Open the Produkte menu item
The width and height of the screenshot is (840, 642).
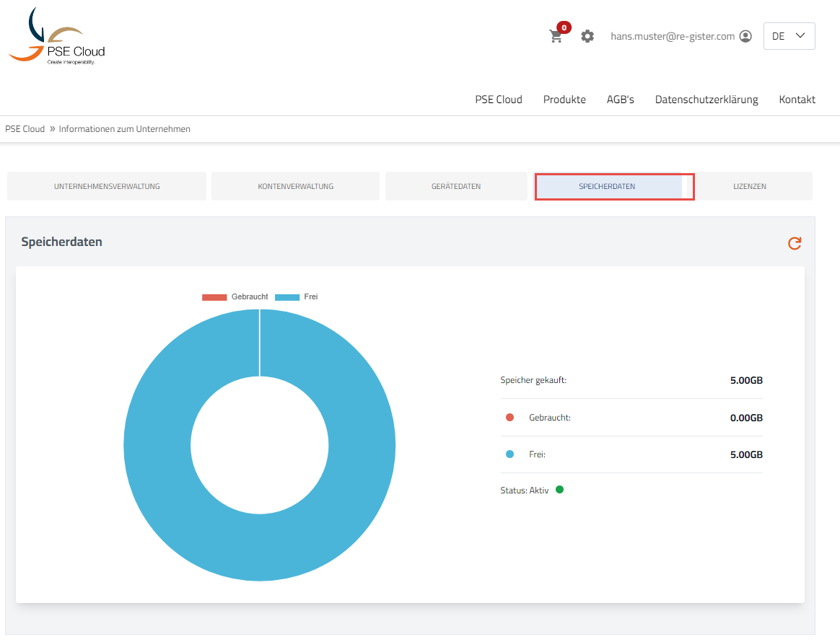pos(564,100)
